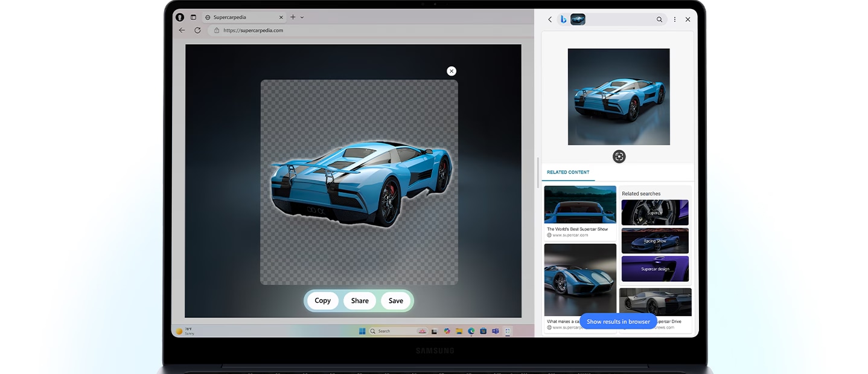Open the Windows Start menu
The image size is (868, 374).
362,331
